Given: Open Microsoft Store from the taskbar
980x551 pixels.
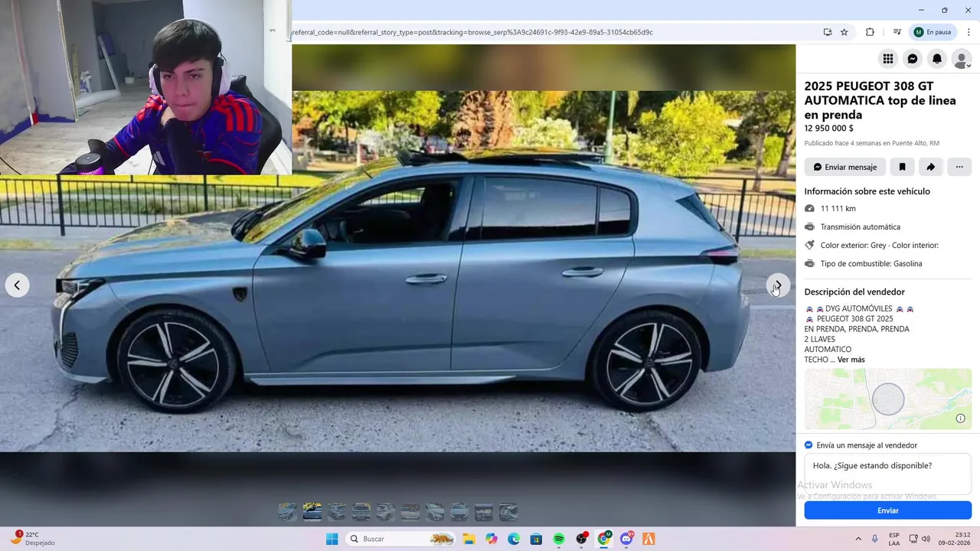Looking at the screenshot, I should [x=536, y=539].
